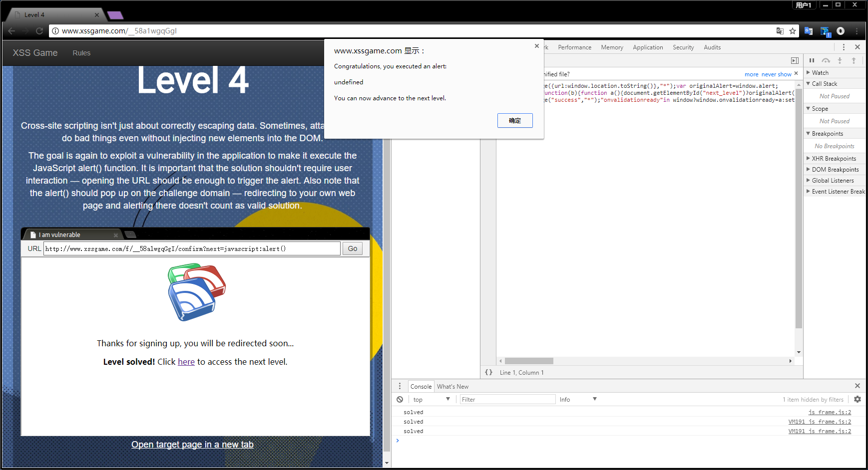This screenshot has height=470, width=868.
Task: Click the clear console icon
Action: [400, 399]
